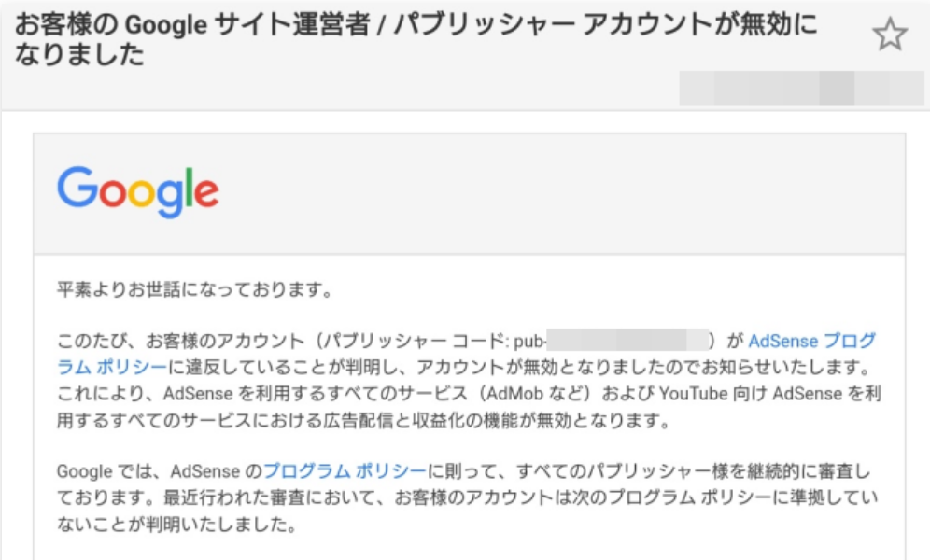
Task: Click the final line "ないことが判明いたしました。"
Action: click(x=176, y=524)
